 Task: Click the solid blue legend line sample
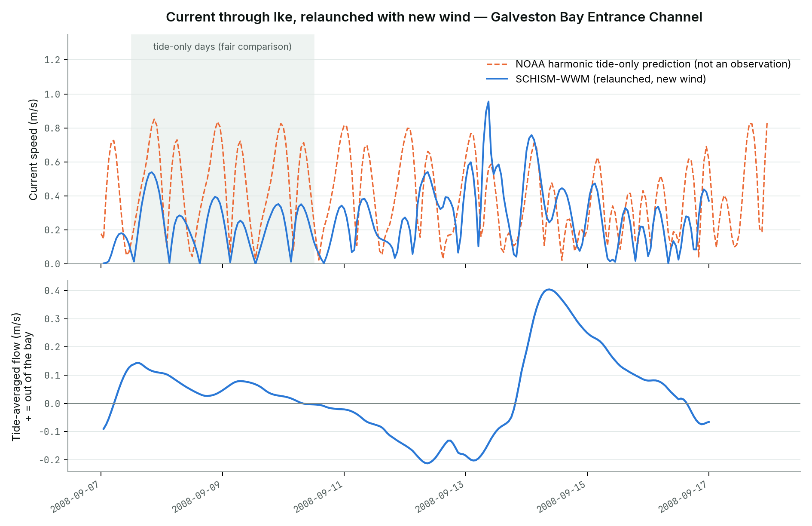[x=498, y=79]
